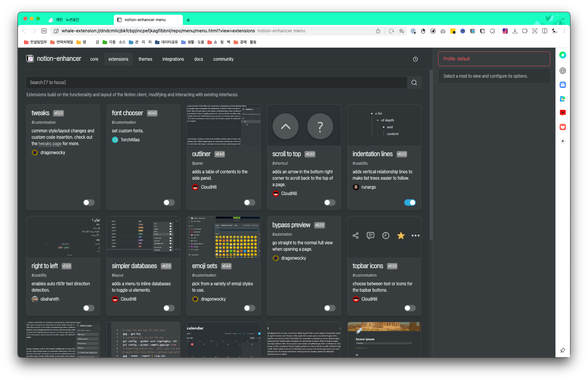
Task: Open the community link in navigation
Action: click(223, 59)
